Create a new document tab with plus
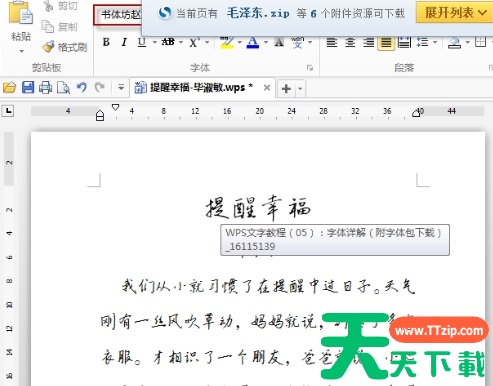 click(286, 89)
